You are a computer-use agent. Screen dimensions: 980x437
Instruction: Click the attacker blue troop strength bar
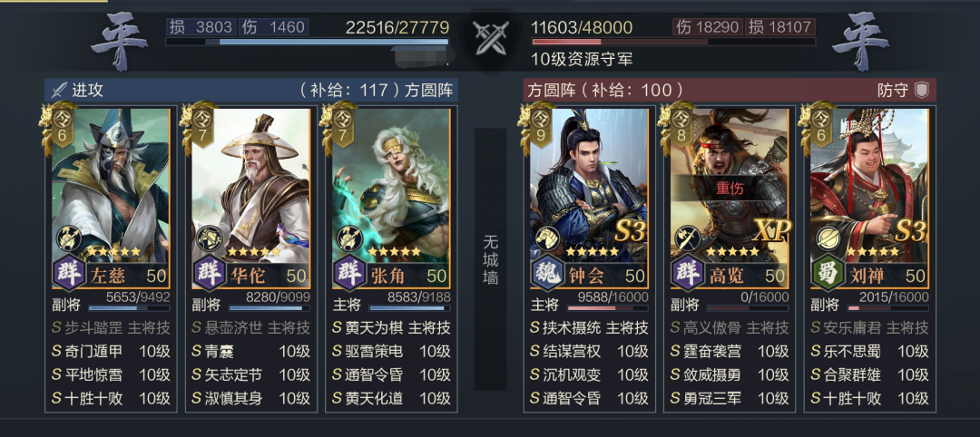(x=307, y=42)
